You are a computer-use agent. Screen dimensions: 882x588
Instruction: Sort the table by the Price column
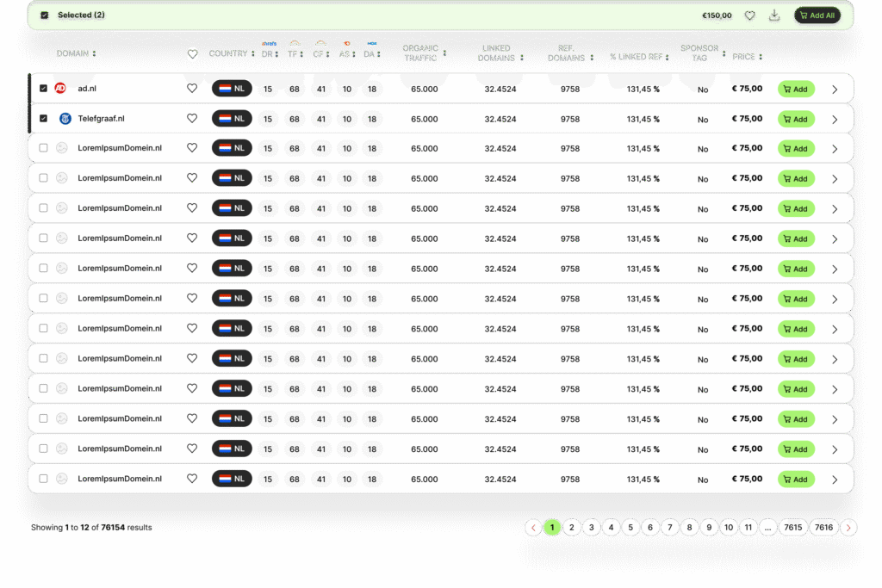click(746, 57)
